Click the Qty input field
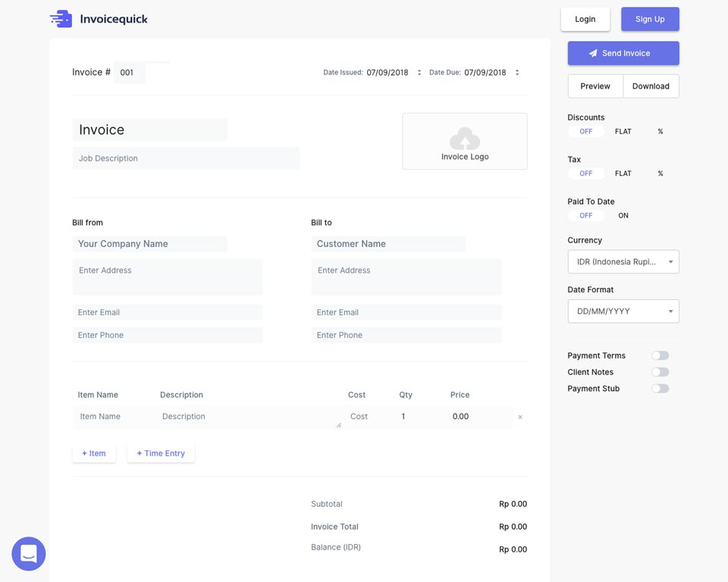 pos(420,416)
